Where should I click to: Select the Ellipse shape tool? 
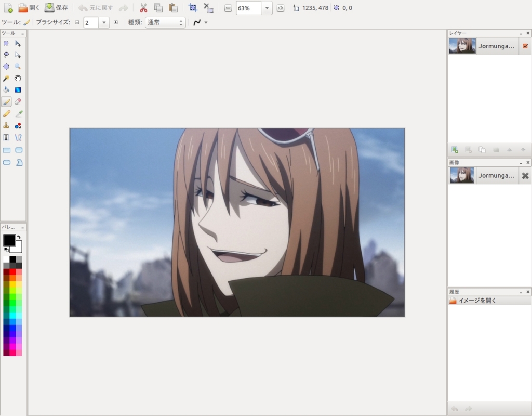click(6, 163)
